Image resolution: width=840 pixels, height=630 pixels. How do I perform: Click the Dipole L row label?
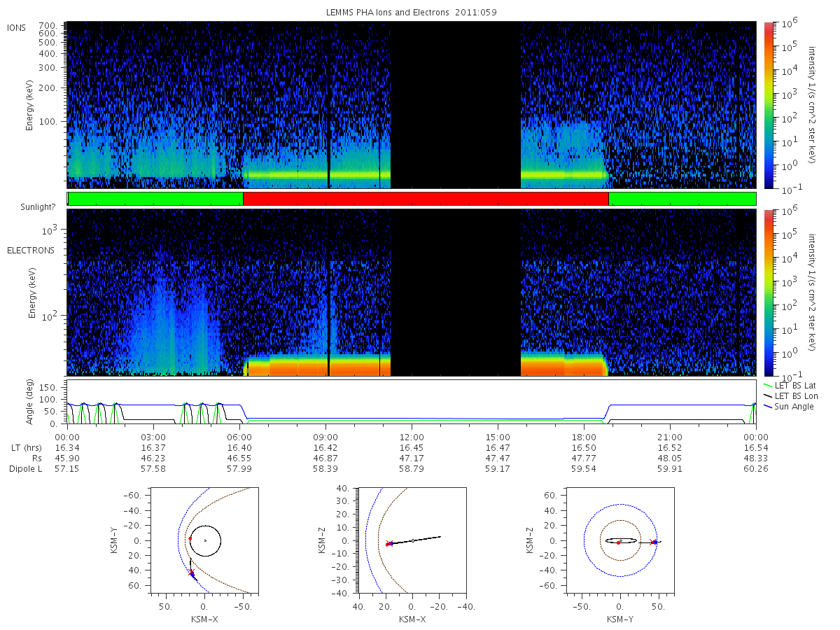(x=26, y=469)
